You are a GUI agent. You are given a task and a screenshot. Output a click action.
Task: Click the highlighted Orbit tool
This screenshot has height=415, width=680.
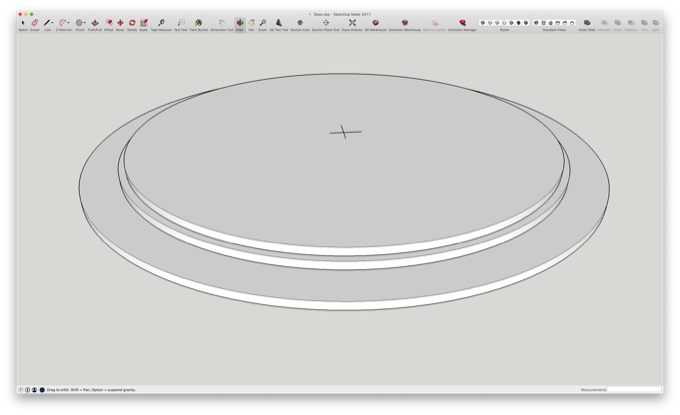pyautogui.click(x=240, y=23)
